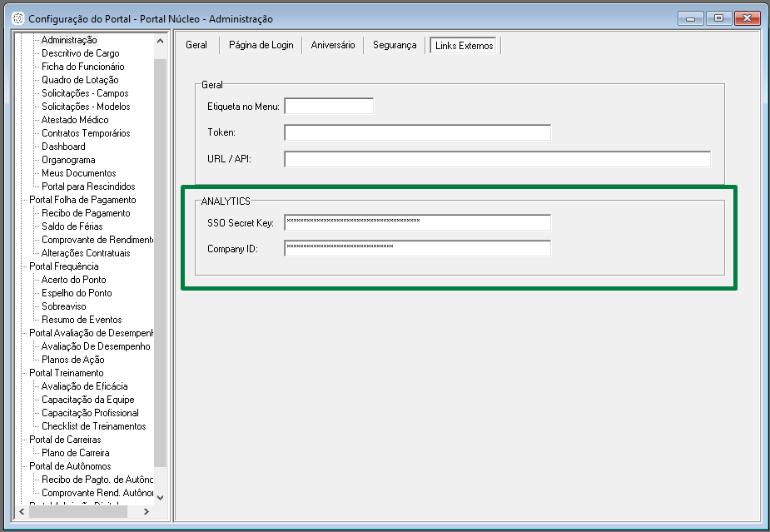Click the application icon in the title bar
The image size is (770, 532).
coord(17,18)
